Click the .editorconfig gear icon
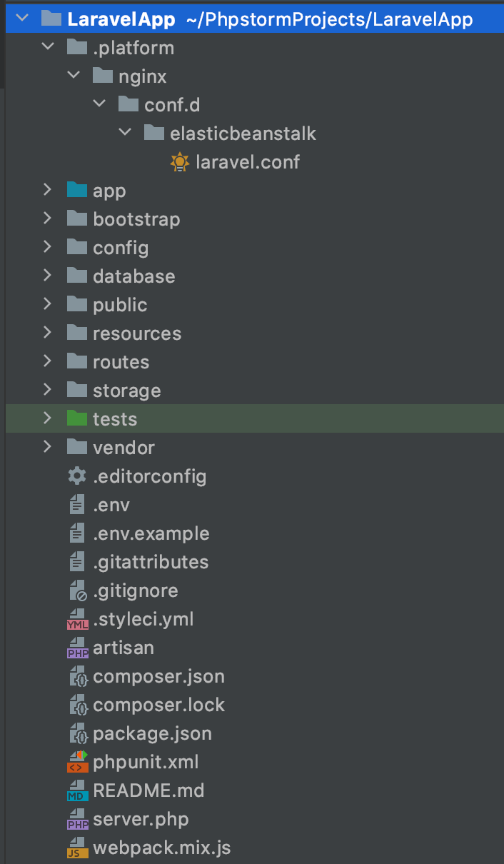 pyautogui.click(x=76, y=476)
